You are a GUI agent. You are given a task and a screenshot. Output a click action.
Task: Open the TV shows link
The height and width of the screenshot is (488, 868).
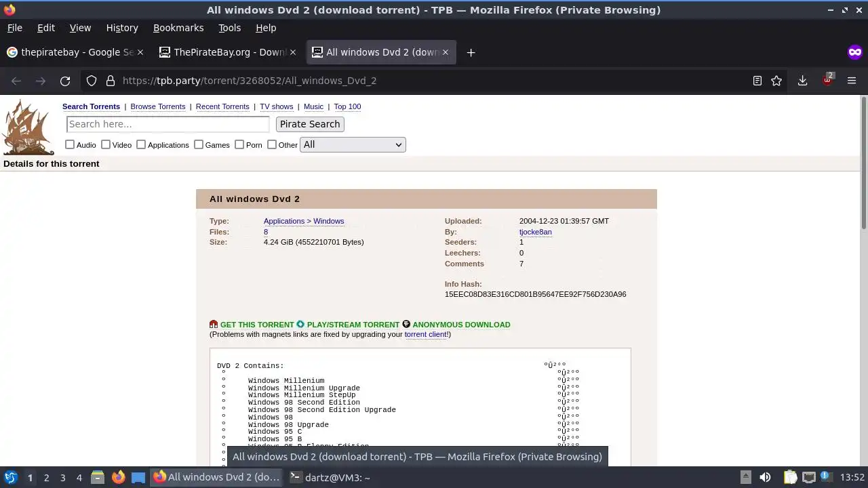[277, 106]
